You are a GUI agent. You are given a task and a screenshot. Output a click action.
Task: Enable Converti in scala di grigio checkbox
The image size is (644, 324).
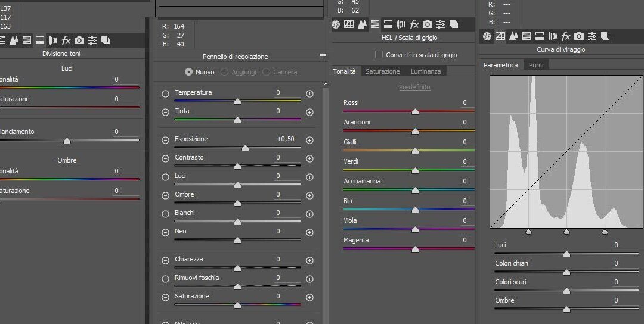pos(379,55)
